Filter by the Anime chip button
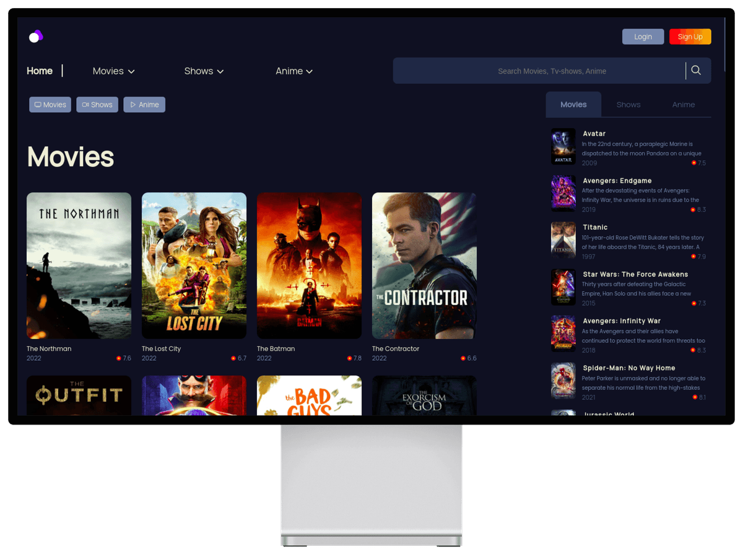This screenshot has height=560, width=743. click(x=144, y=105)
